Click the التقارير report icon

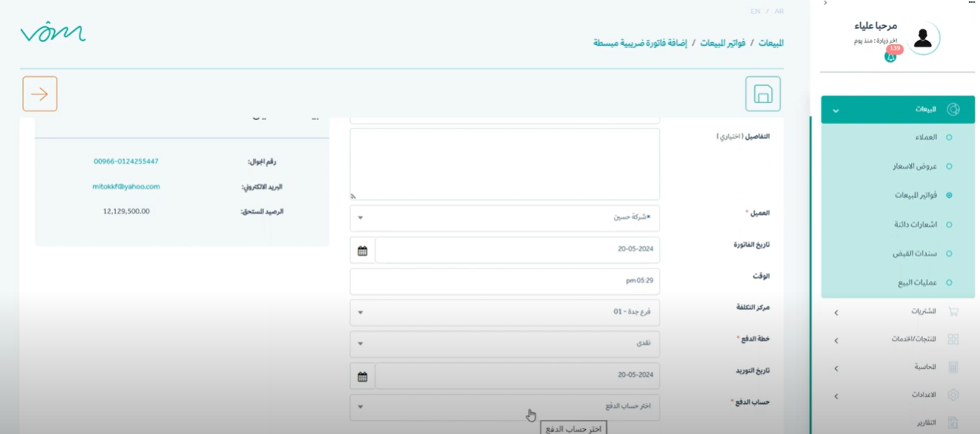tap(953, 423)
